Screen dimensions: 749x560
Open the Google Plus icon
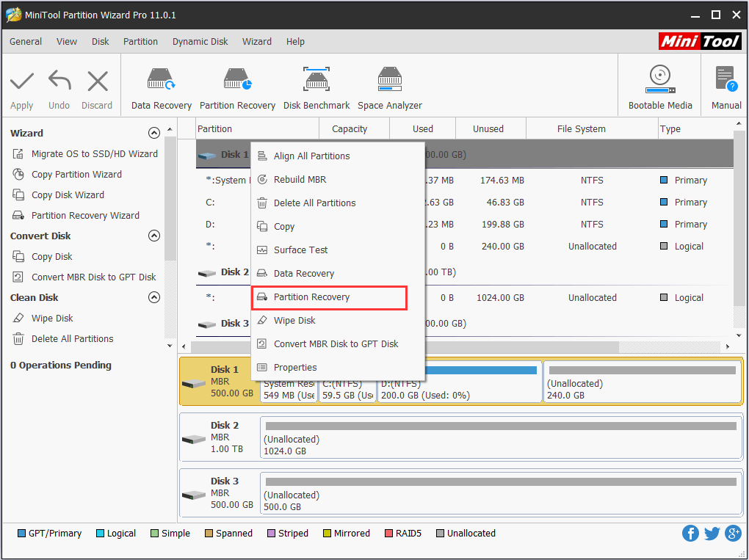(733, 534)
